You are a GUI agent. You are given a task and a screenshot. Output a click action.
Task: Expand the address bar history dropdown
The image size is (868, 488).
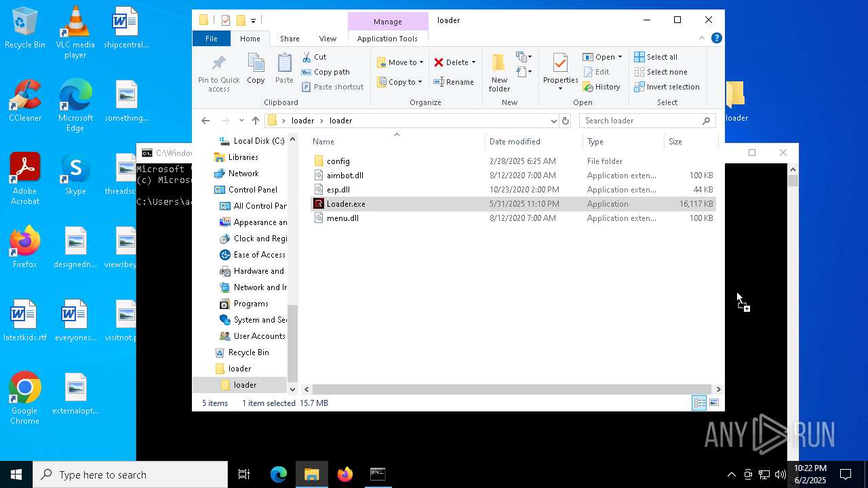[553, 121]
